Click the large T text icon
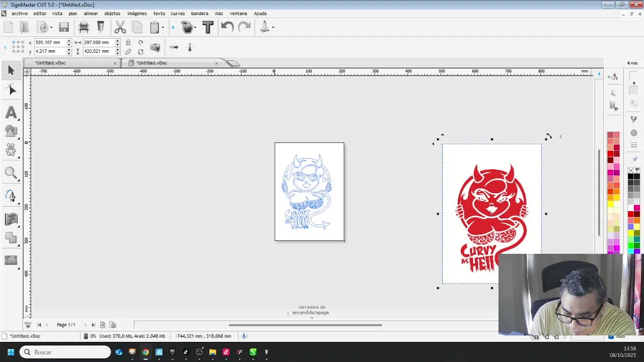This screenshot has height=362, width=644. [208, 27]
